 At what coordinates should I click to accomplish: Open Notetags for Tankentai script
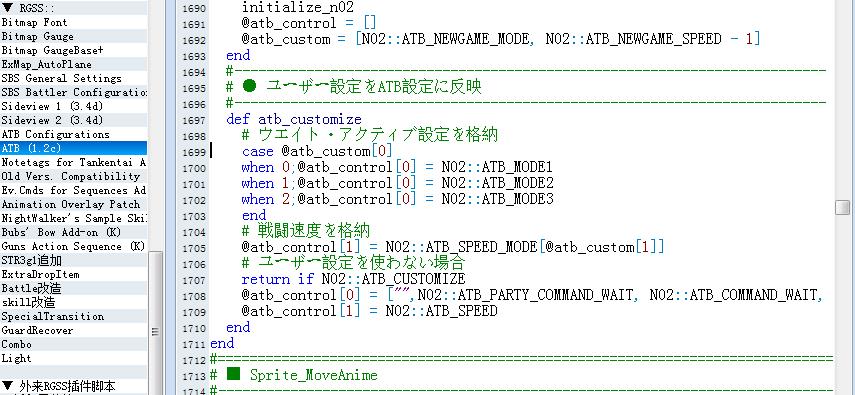74,163
